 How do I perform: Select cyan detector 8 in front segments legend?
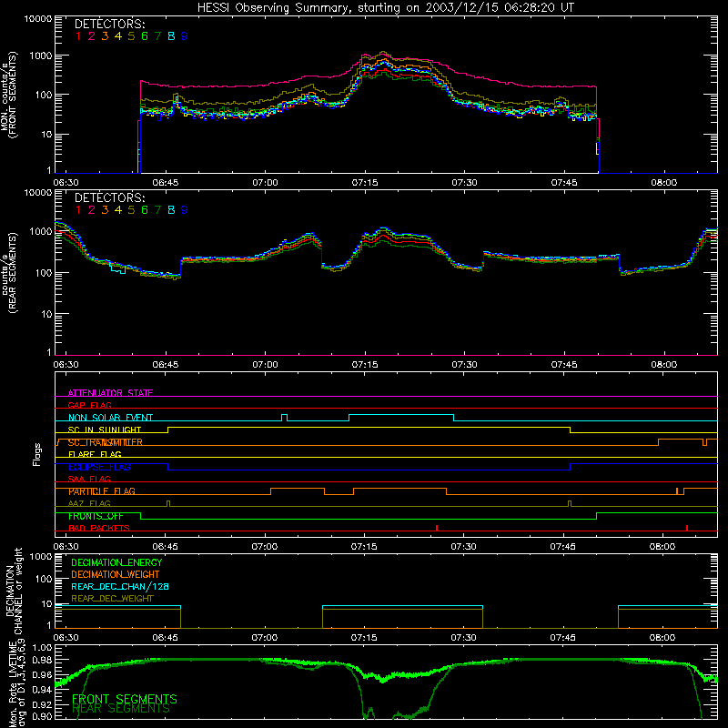tap(171, 36)
